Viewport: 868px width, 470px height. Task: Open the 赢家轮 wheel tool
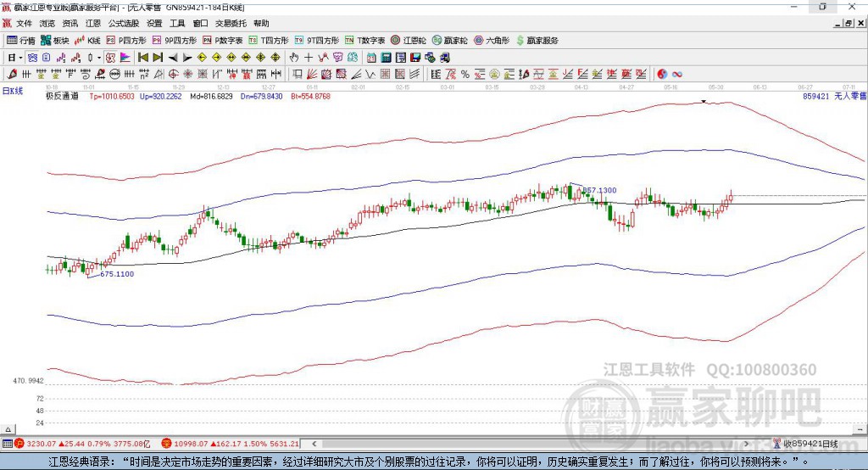[449, 41]
